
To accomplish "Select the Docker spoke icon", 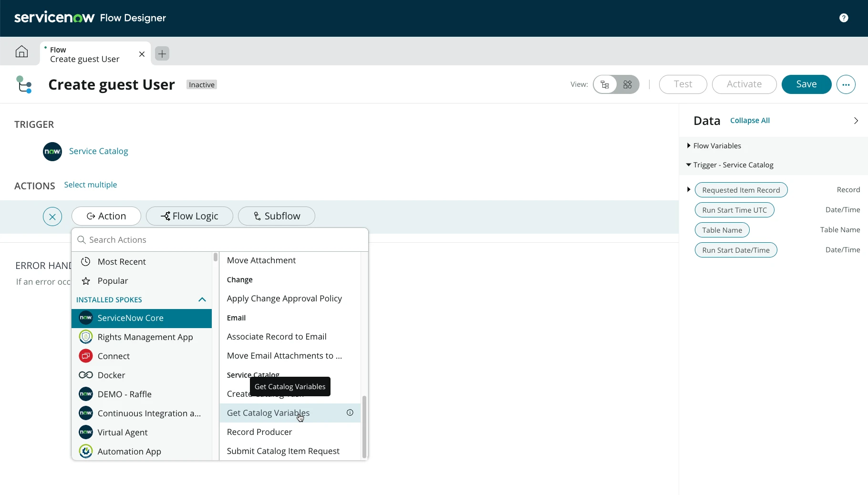I will 85,375.
